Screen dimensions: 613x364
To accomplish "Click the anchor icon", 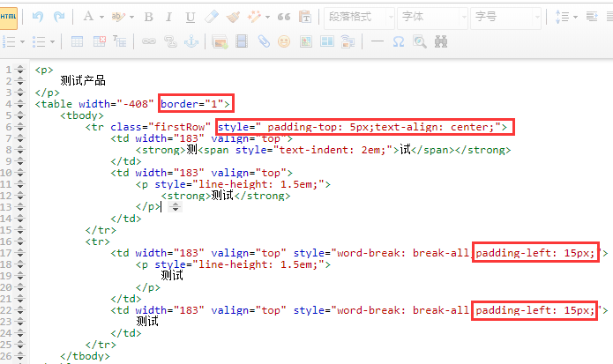I will (x=190, y=41).
